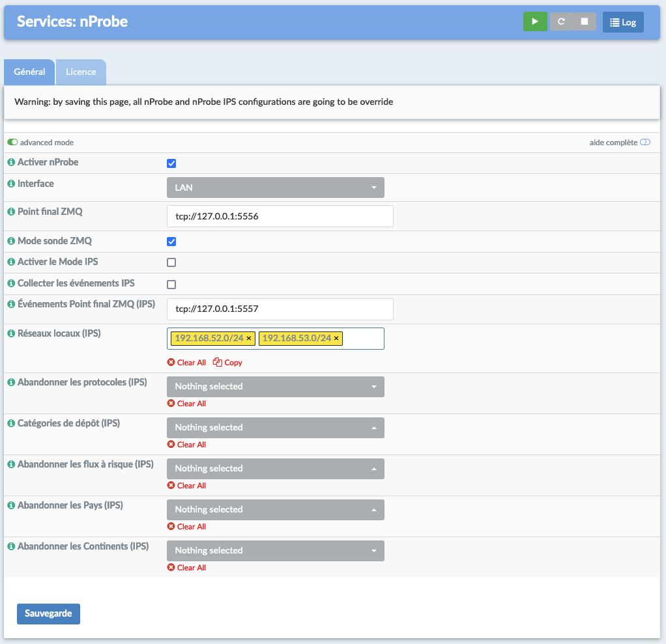Uncheck Mode sonde ZMQ checkbox
The width and height of the screenshot is (666, 644).
point(171,242)
